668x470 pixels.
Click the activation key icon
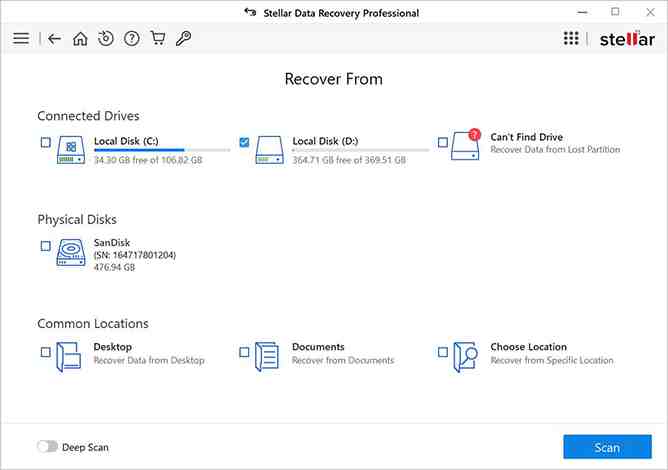click(x=183, y=39)
